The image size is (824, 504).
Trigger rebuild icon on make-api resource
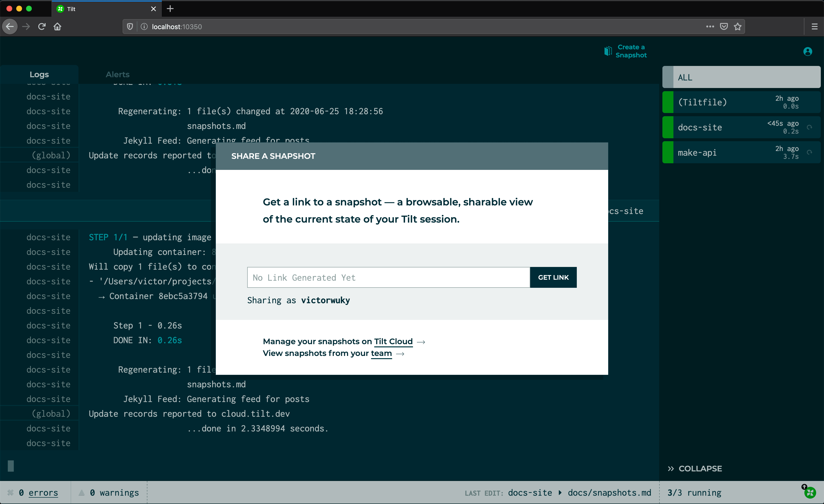tap(810, 152)
